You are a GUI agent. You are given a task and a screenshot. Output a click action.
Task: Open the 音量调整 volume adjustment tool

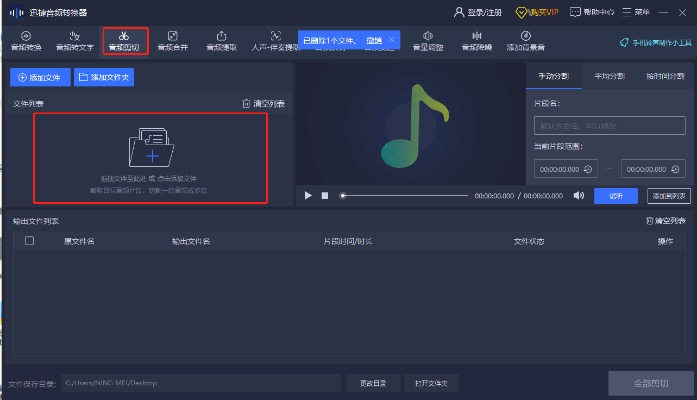428,41
